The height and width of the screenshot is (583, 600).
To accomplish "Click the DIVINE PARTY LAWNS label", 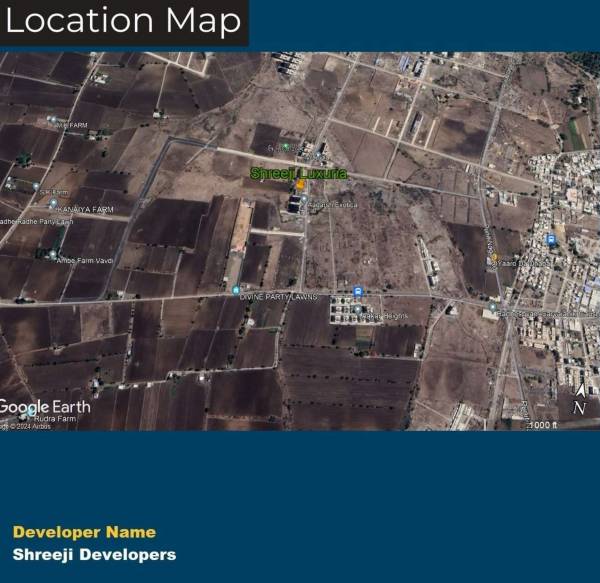I will point(278,297).
